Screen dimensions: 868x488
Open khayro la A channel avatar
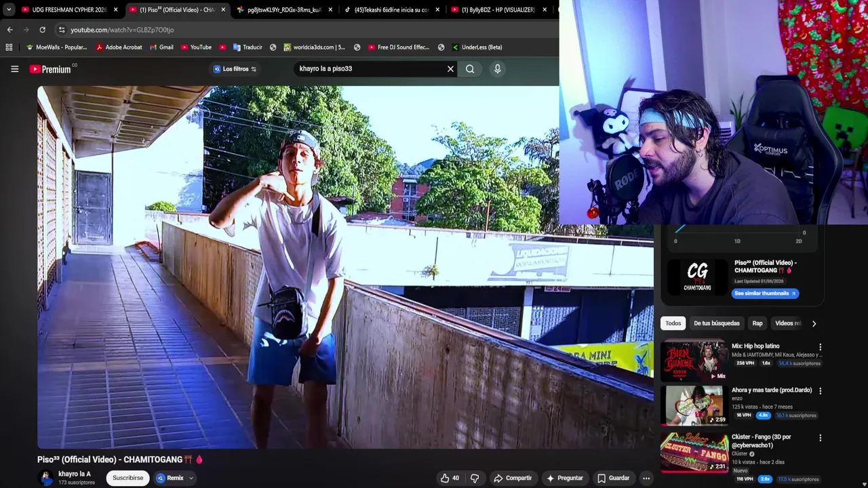[46, 478]
